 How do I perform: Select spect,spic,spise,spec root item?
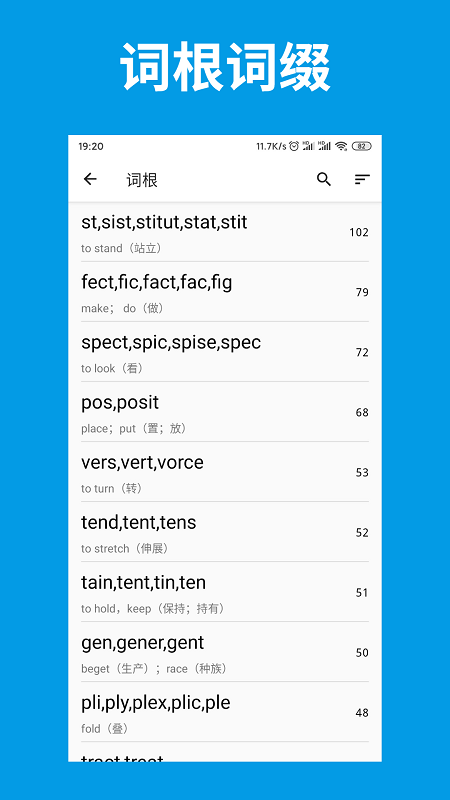point(225,352)
